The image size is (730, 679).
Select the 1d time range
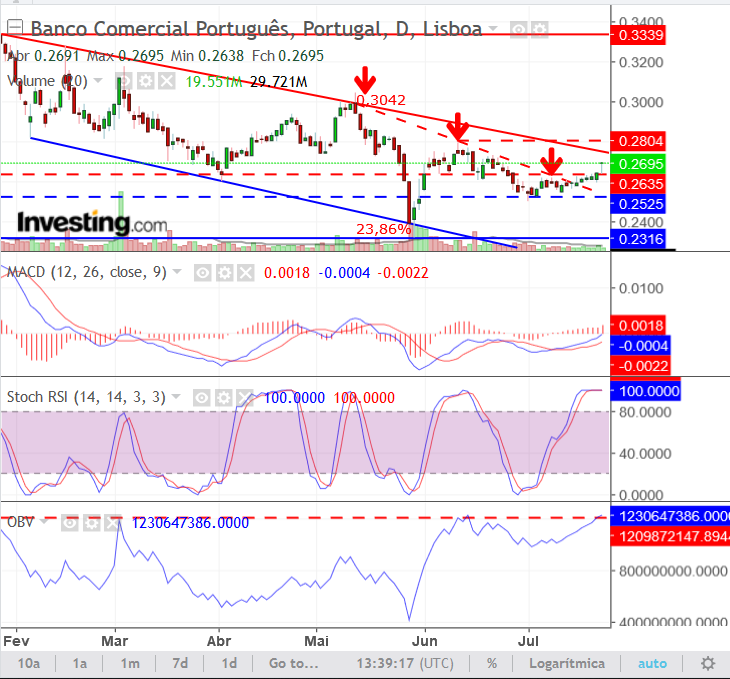click(x=229, y=663)
